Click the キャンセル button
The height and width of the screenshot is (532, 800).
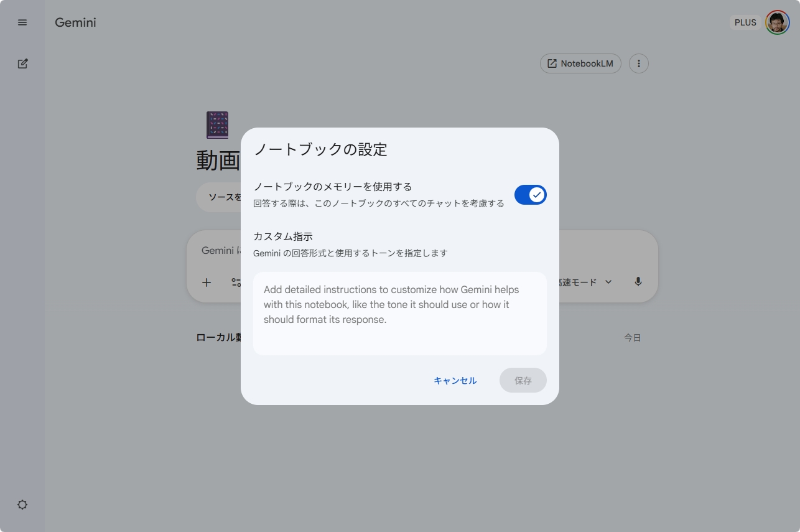pyautogui.click(x=455, y=380)
